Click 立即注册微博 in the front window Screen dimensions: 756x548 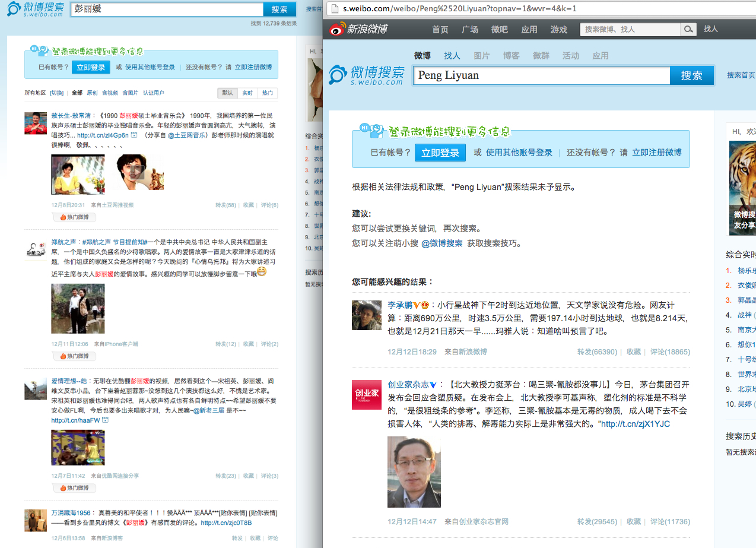point(657,153)
